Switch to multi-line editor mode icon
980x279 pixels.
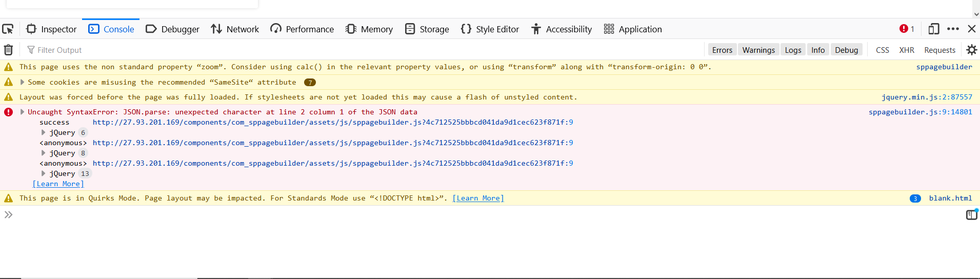(971, 215)
